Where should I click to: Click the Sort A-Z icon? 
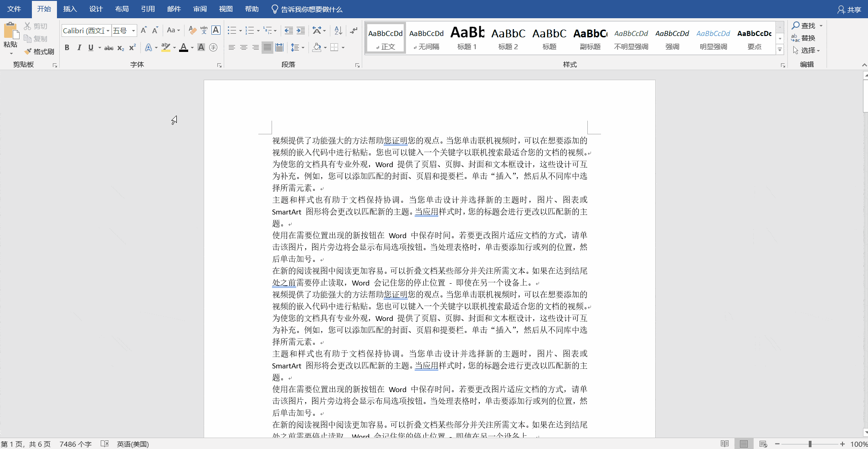(338, 31)
